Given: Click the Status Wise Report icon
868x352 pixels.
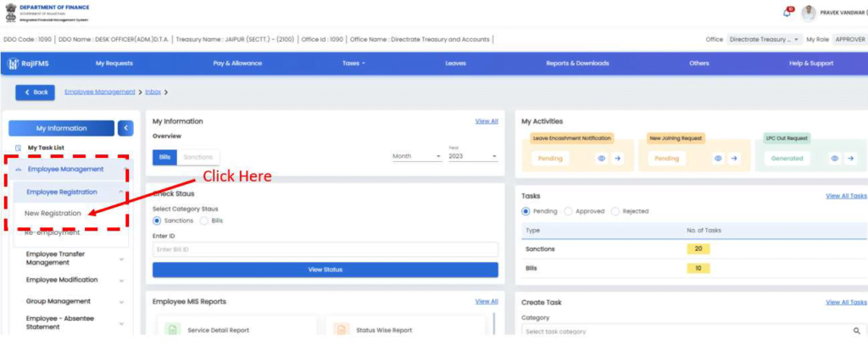Looking at the screenshot, I should 342,330.
